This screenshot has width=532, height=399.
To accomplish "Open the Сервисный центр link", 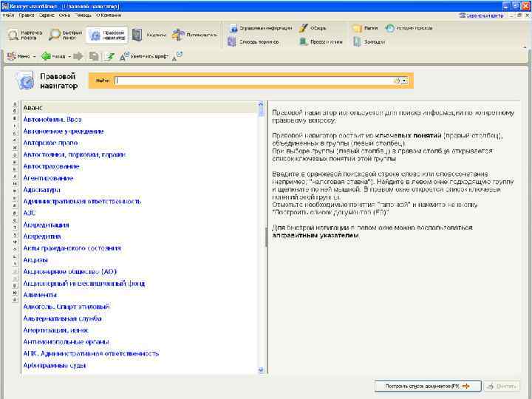I will click(482, 16).
